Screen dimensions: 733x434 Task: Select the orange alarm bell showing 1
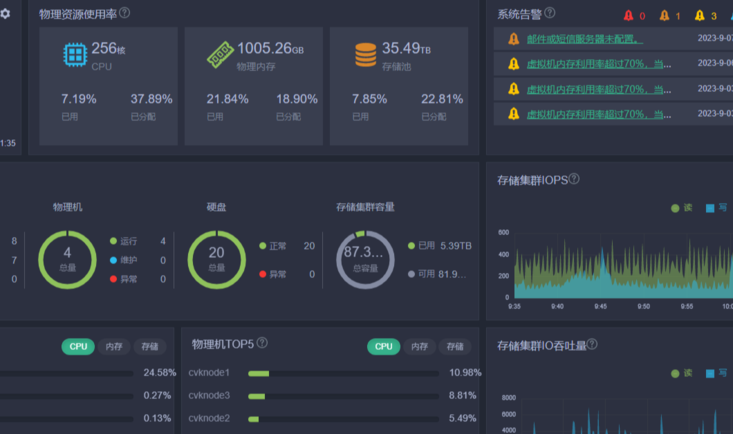tap(664, 15)
